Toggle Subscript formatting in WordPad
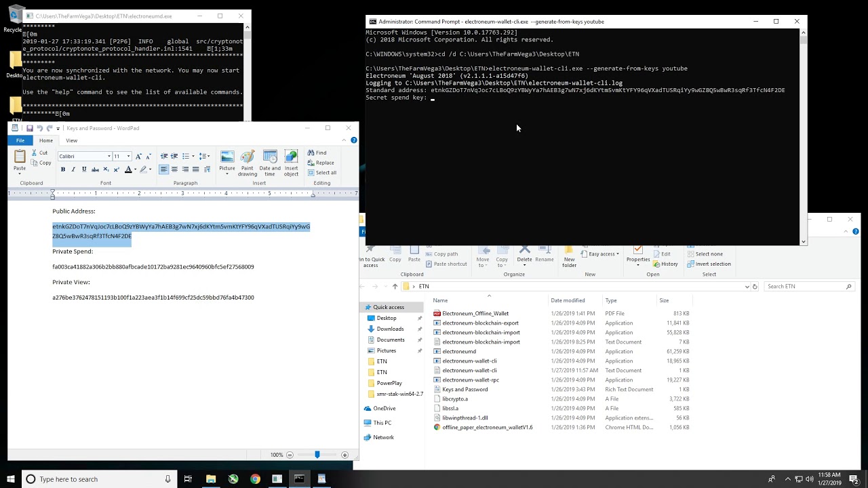This screenshot has height=488, width=868. pos(106,169)
